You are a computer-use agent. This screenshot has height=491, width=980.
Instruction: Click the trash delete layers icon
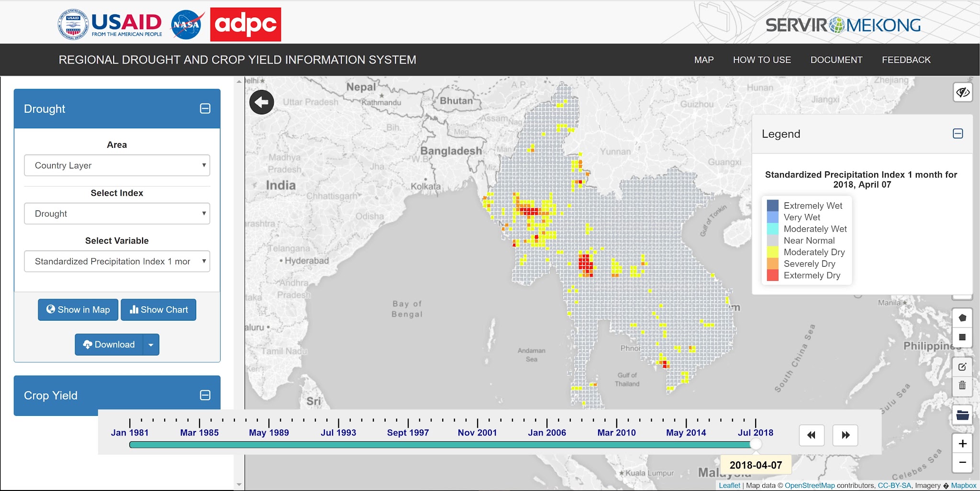962,385
